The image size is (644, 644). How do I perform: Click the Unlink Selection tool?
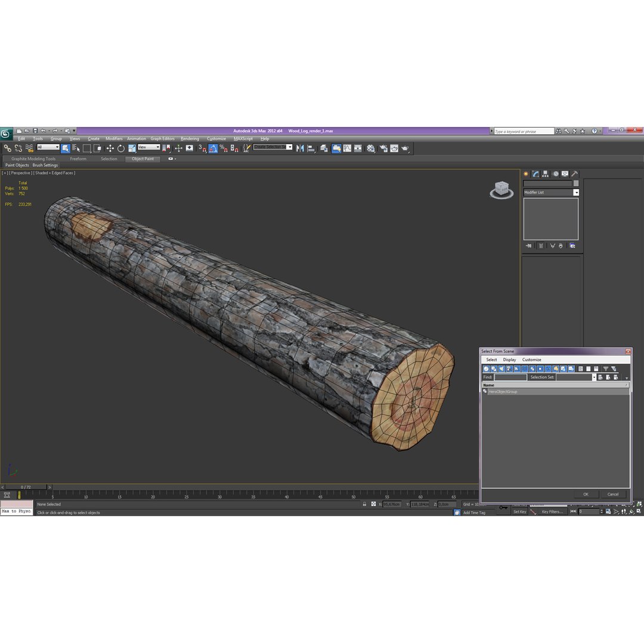pyautogui.click(x=18, y=148)
